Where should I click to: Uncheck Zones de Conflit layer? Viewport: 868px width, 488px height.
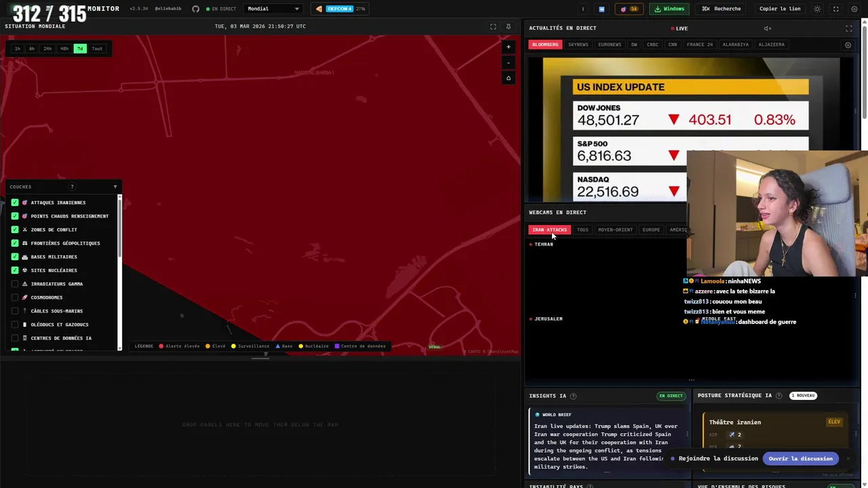click(x=15, y=230)
